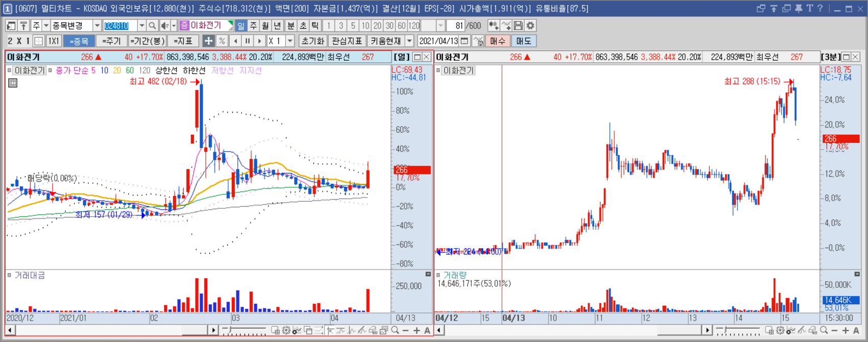868x342 pixels.
Task: Select interval 5 in the interval row
Action: [353, 26]
